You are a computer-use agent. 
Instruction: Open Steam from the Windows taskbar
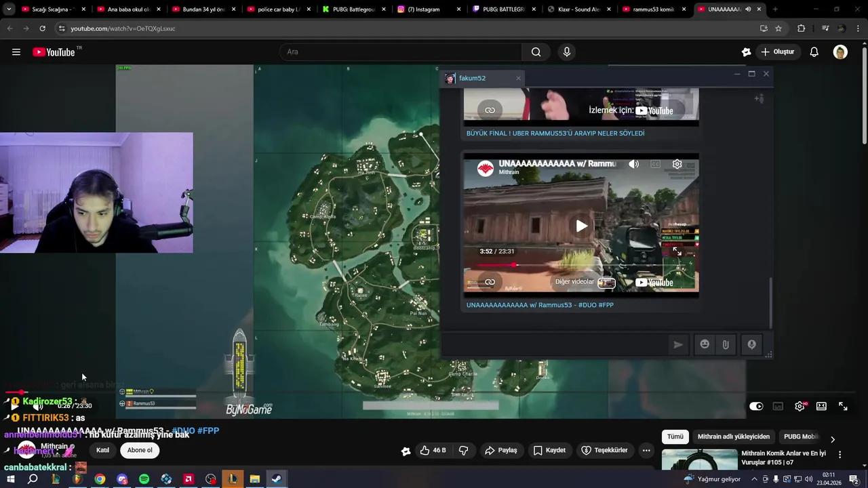click(x=277, y=479)
